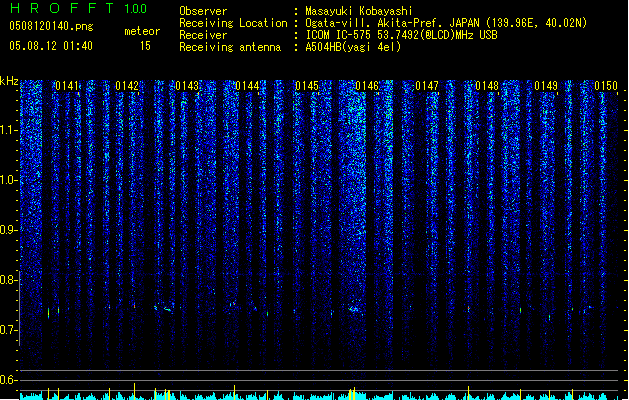The height and width of the screenshot is (400, 629).
Task: Click the 0.8 kHz axis tick label
Action: pyautogui.click(x=8, y=280)
